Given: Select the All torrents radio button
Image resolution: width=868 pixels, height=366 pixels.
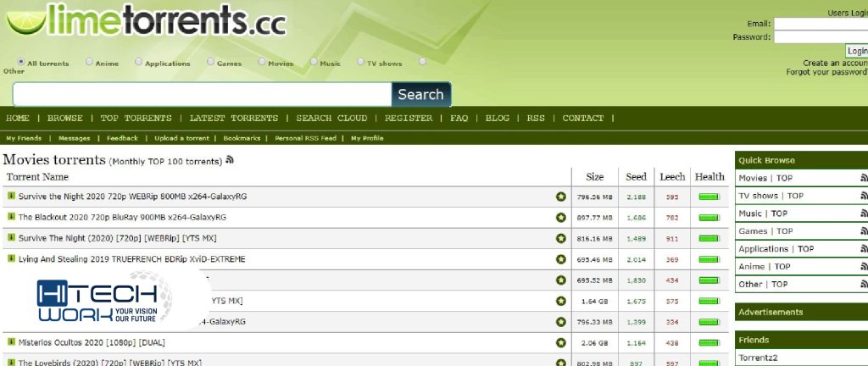Looking at the screenshot, I should [21, 61].
